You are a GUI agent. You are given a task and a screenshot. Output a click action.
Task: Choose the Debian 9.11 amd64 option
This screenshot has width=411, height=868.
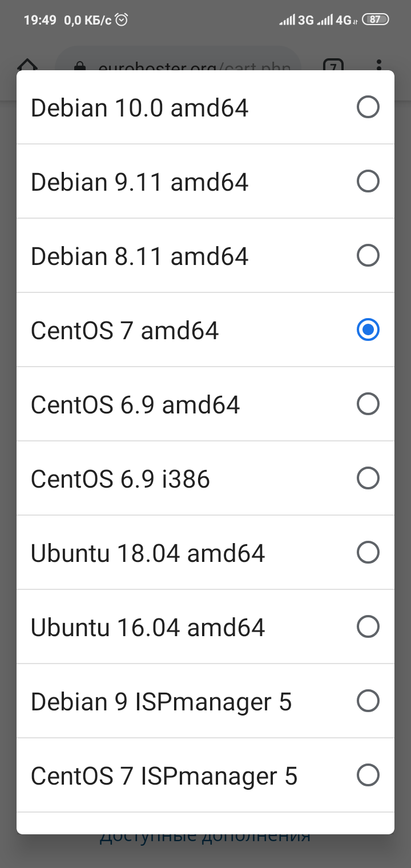point(140,182)
